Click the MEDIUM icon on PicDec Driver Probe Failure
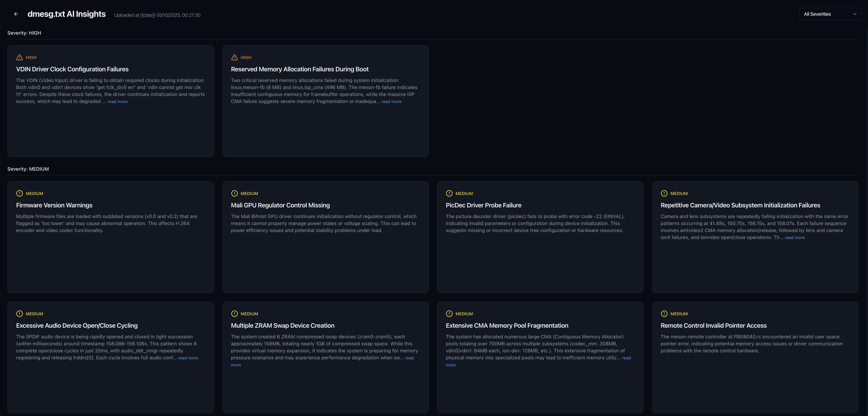 tap(449, 194)
